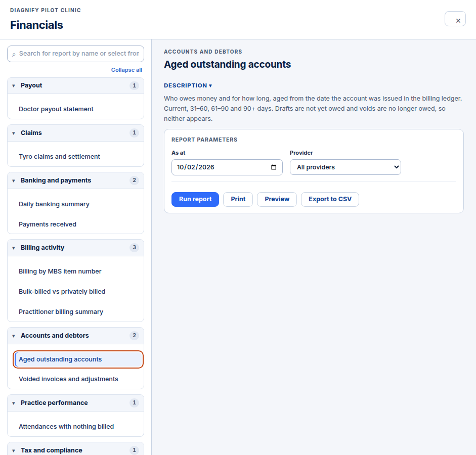Click the Collapse all link
The height and width of the screenshot is (455, 476).
126,70
